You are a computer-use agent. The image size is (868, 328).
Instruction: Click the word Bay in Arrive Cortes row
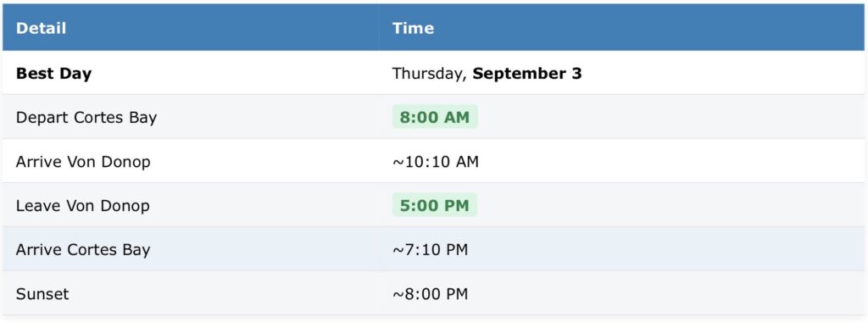pos(136,250)
